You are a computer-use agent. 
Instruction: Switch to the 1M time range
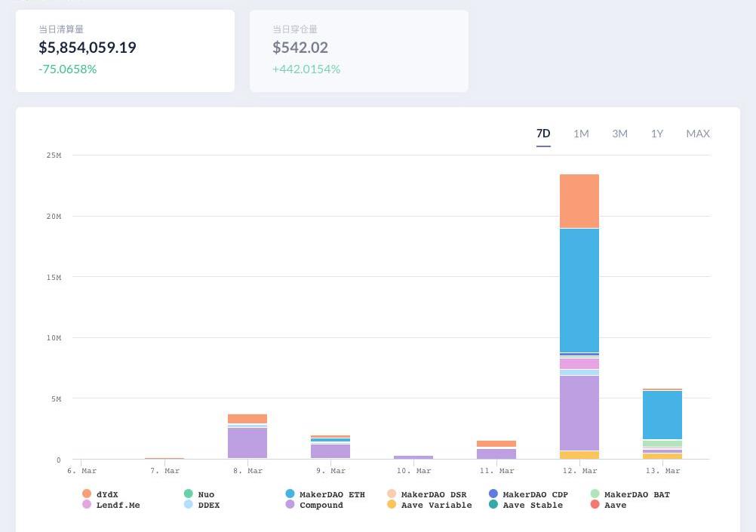tap(581, 134)
